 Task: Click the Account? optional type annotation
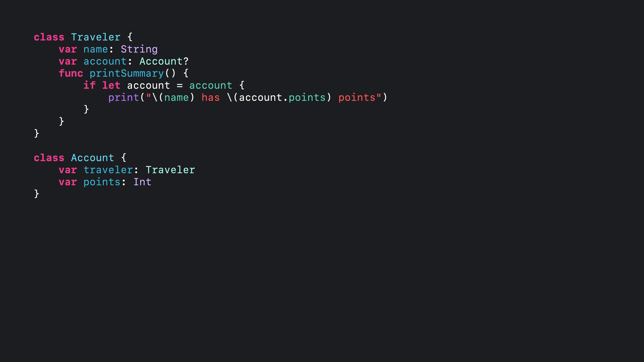[164, 61]
